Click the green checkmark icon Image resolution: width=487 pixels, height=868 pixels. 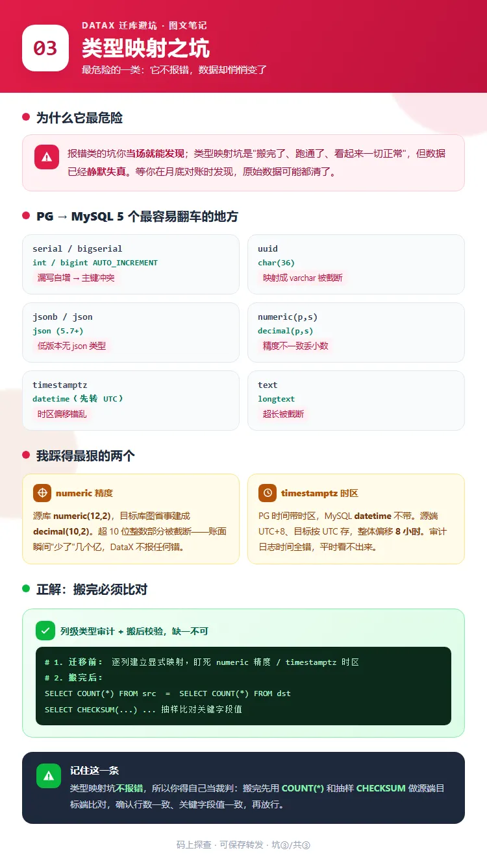pyautogui.click(x=45, y=631)
